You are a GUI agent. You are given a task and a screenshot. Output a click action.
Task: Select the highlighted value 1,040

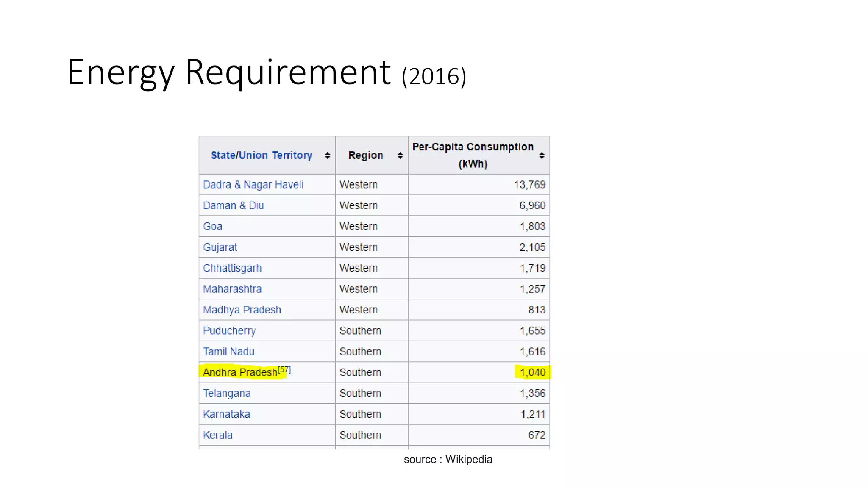533,372
